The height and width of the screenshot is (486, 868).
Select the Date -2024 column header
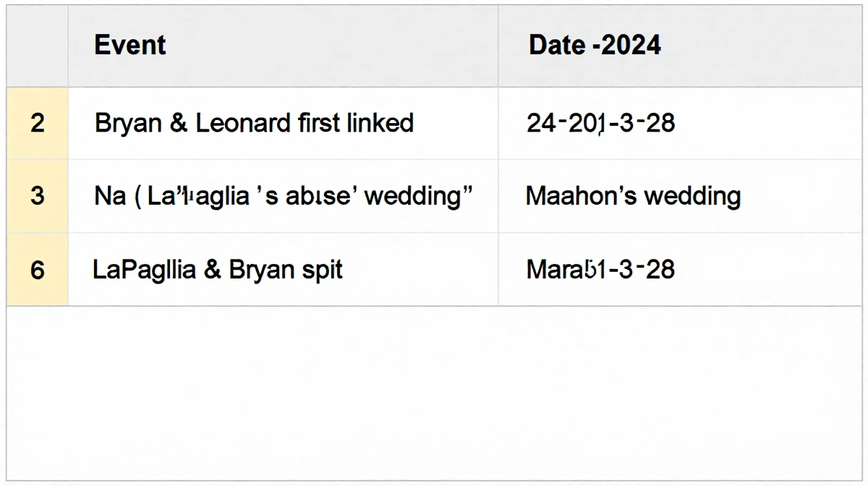click(595, 46)
